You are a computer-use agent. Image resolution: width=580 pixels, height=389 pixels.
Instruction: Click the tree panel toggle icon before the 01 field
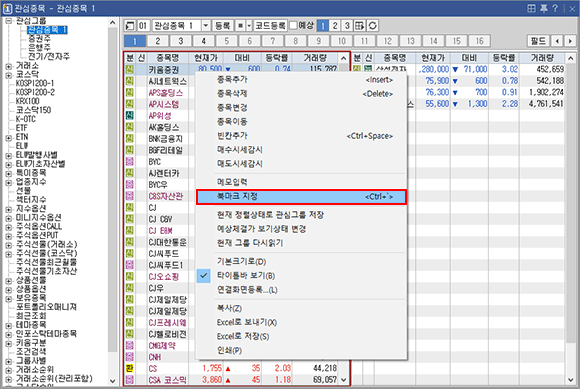click(130, 26)
